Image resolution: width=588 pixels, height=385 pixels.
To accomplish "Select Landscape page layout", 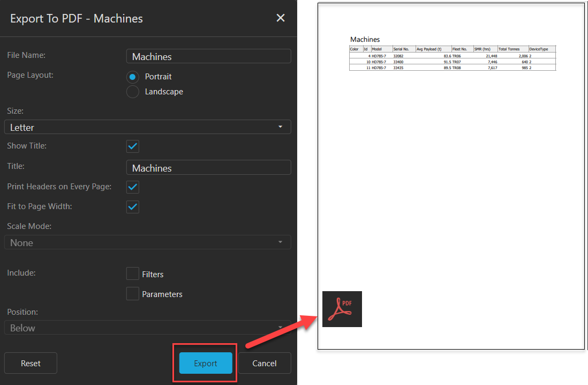I will pos(132,92).
